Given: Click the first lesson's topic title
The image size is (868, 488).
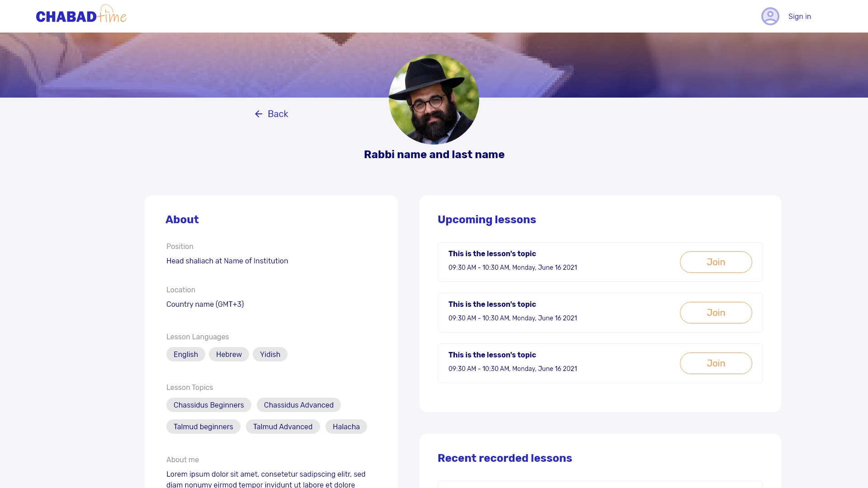Looking at the screenshot, I should [492, 253].
